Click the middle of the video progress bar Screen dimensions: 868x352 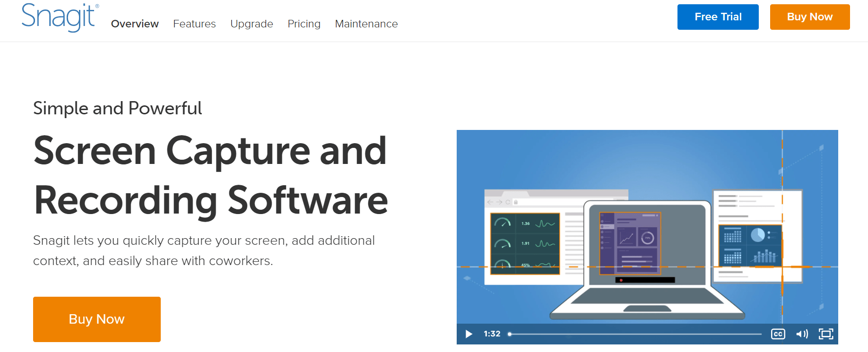tap(635, 334)
